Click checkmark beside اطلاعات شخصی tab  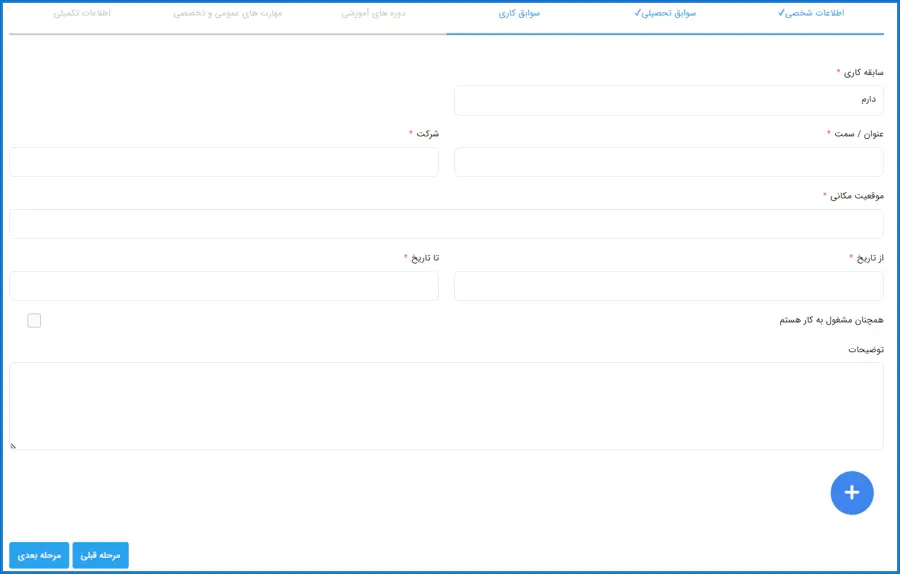[x=781, y=13]
